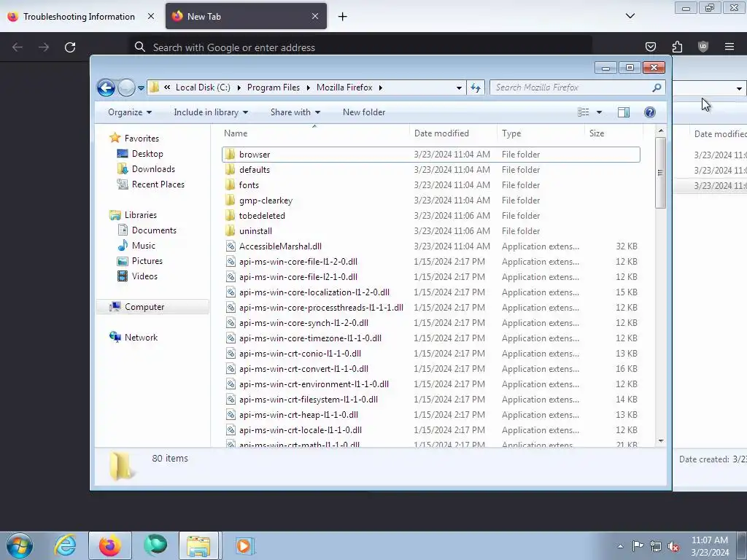Click the Firefox address search bar
The height and width of the screenshot is (560, 747).
click(x=360, y=47)
